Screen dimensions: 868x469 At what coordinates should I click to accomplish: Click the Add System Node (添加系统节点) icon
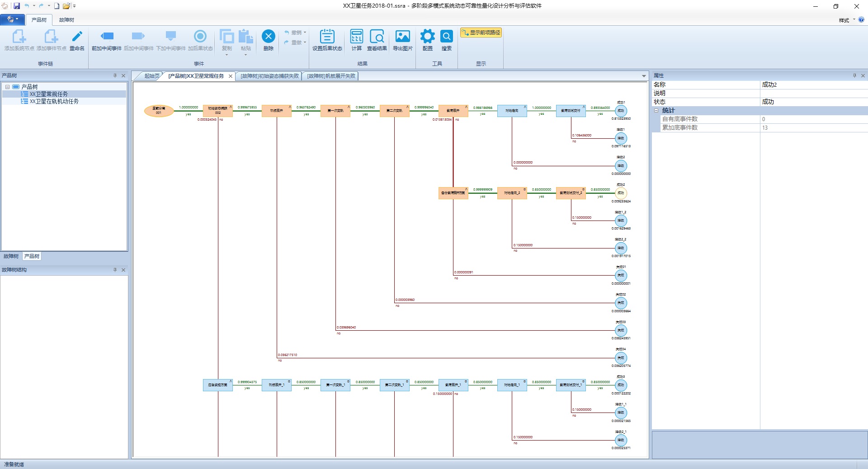pyautogui.click(x=19, y=37)
